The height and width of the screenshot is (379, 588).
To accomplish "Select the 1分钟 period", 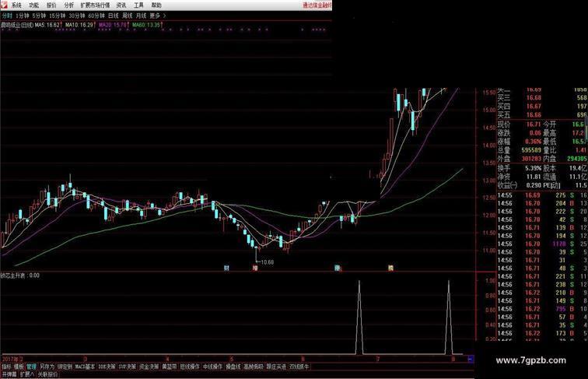I will click(x=23, y=16).
